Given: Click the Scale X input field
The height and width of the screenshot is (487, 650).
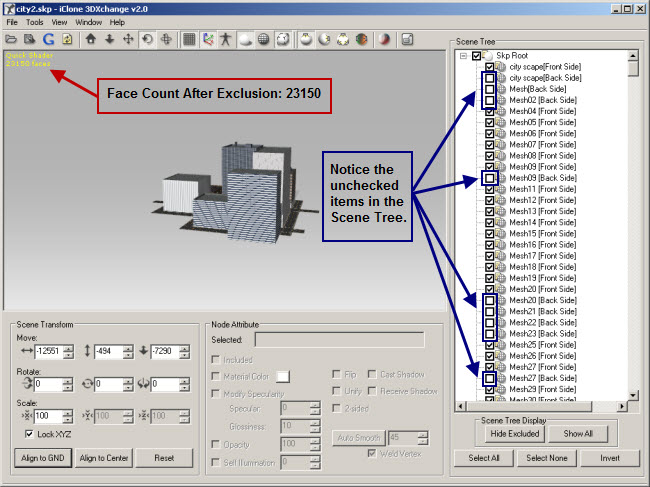Looking at the screenshot, I should coord(49,416).
